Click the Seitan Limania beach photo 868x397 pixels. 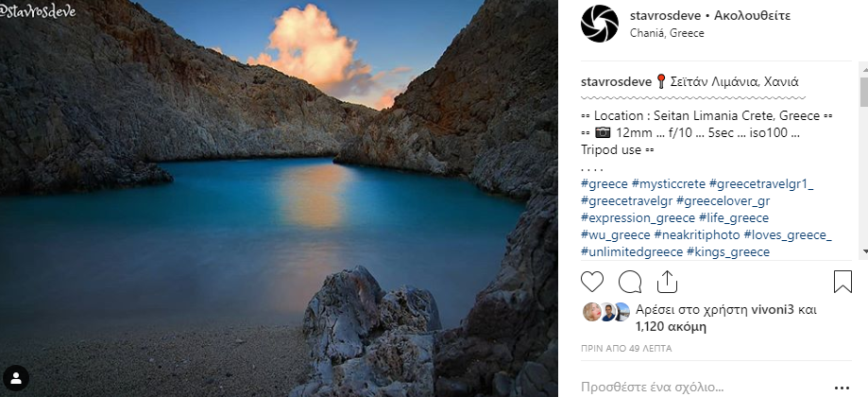279,198
